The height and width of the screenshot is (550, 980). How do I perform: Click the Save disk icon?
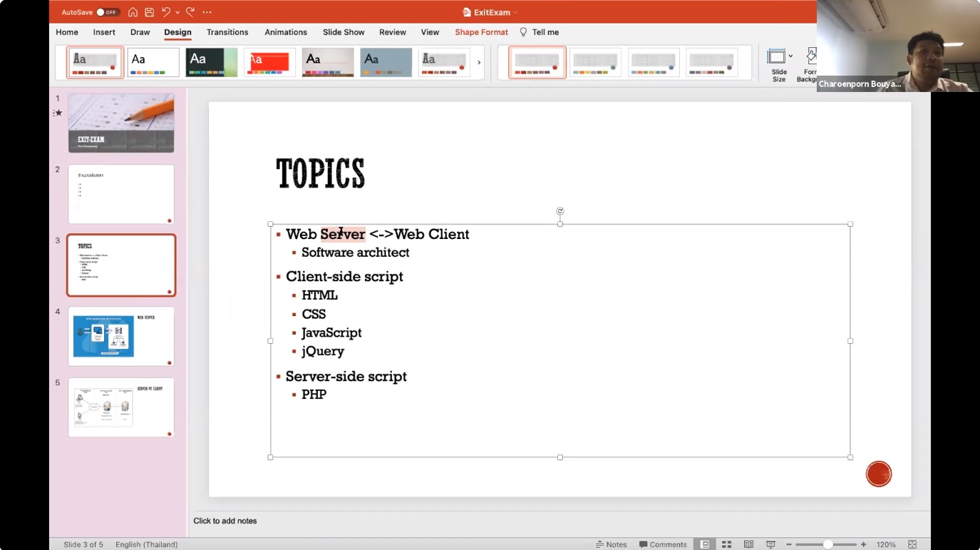[149, 12]
